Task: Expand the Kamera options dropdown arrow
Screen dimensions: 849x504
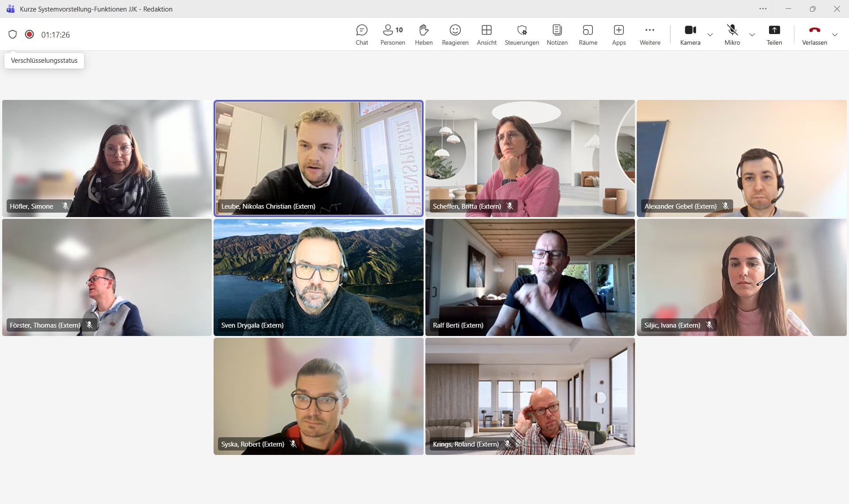Action: 710,35
